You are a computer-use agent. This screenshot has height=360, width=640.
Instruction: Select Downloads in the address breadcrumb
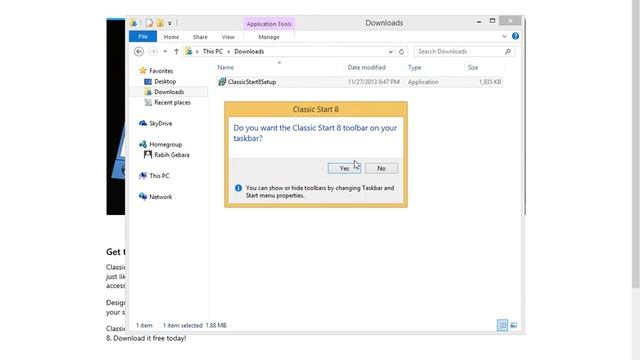pos(249,51)
